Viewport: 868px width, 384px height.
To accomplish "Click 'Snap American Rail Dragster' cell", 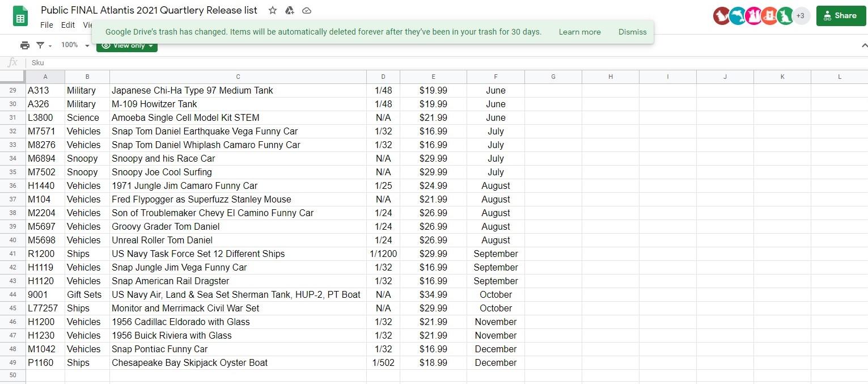I will click(238, 281).
